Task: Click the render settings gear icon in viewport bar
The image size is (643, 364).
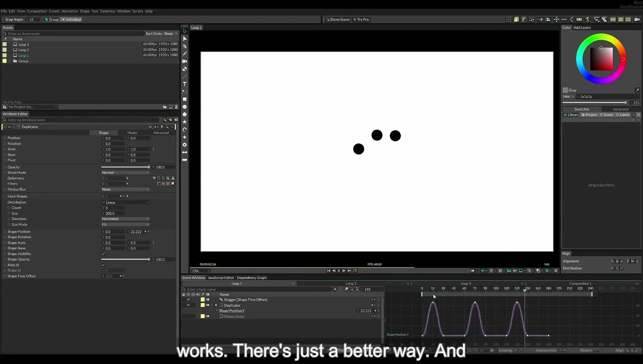Action: [x=556, y=271]
